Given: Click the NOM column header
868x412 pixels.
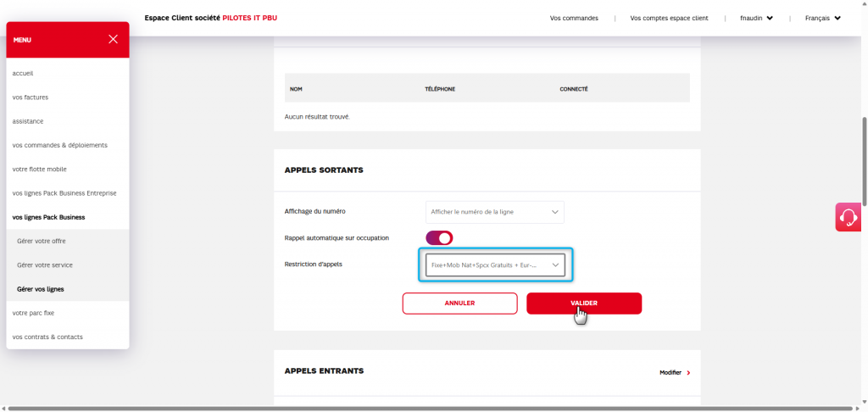Looking at the screenshot, I should (296, 89).
